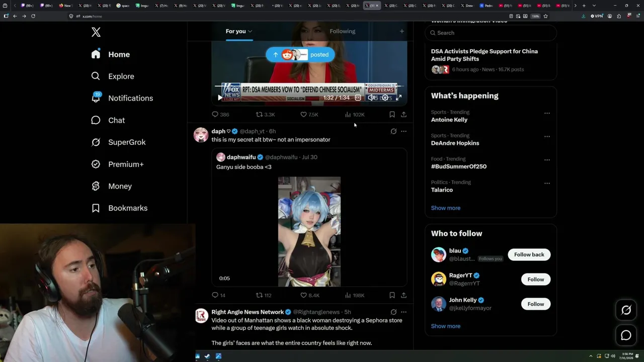Share daph's post

pos(404,296)
